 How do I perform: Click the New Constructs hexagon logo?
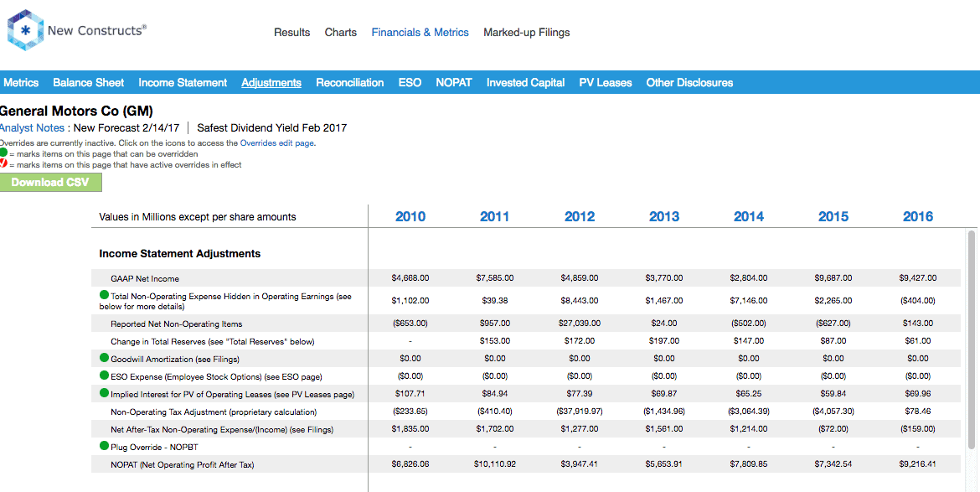click(x=25, y=29)
